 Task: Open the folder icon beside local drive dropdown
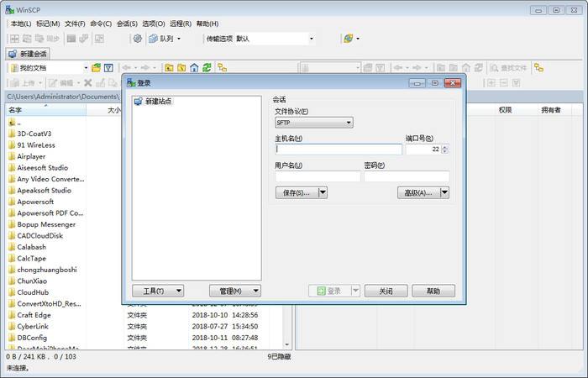(x=97, y=68)
